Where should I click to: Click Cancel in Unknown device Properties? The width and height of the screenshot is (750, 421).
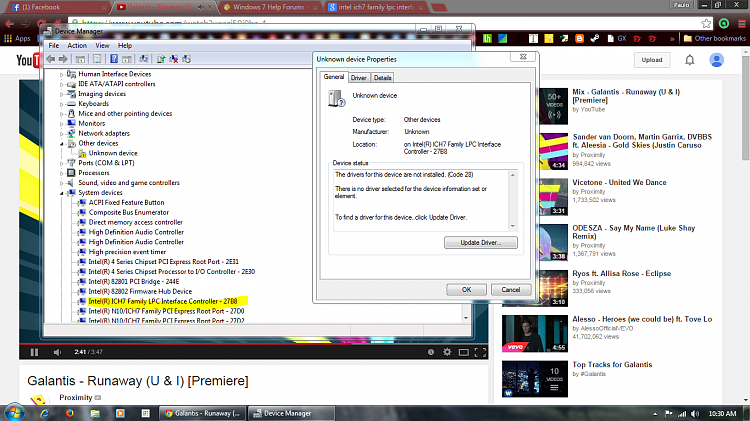511,290
